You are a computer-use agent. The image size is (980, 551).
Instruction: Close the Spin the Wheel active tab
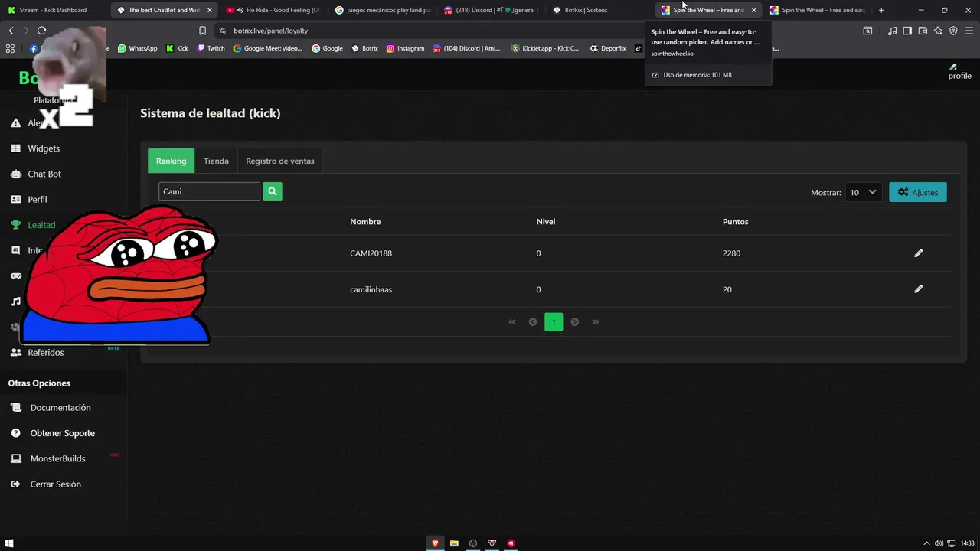[753, 10]
